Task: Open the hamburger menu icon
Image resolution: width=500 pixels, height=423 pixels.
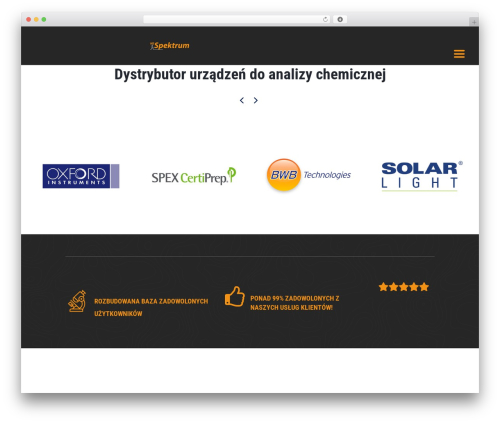Action: [x=459, y=54]
